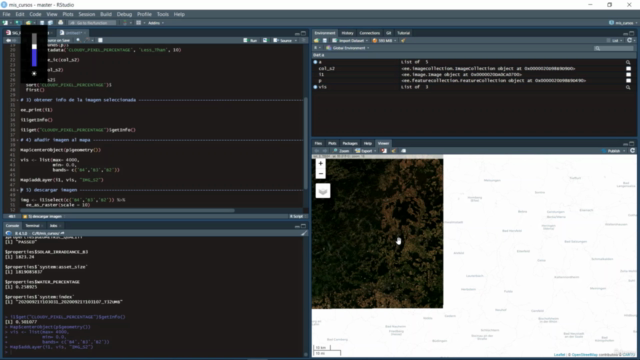This screenshot has width=640, height=360.
Task: Click the map zoom in plus button
Action: point(321,164)
